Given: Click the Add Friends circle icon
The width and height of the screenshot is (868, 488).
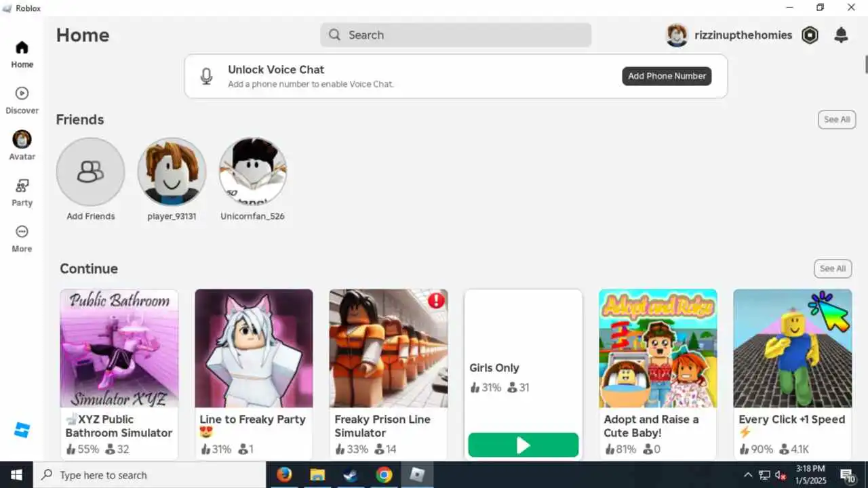Looking at the screenshot, I should point(90,172).
